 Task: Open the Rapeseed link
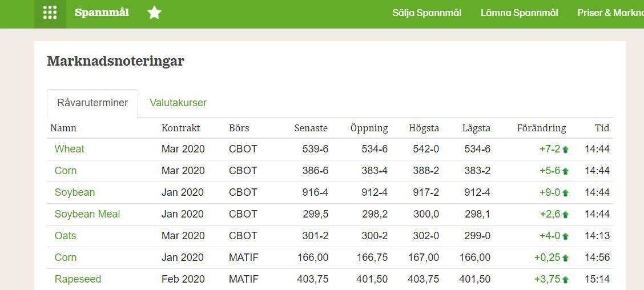coord(78,279)
